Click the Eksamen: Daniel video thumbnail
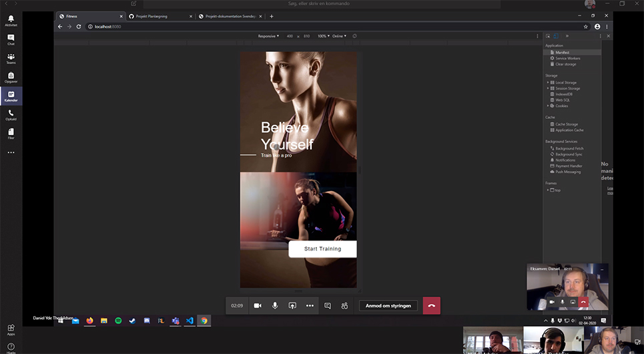 tap(567, 287)
